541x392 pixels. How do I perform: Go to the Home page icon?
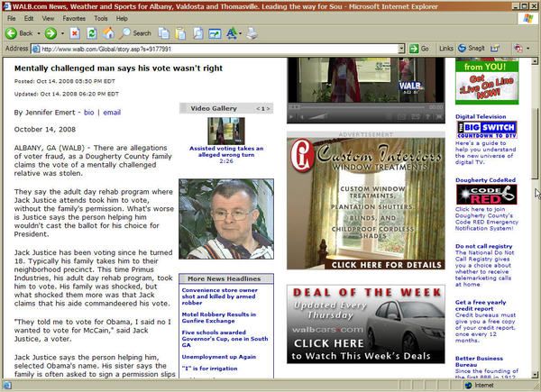(105, 32)
